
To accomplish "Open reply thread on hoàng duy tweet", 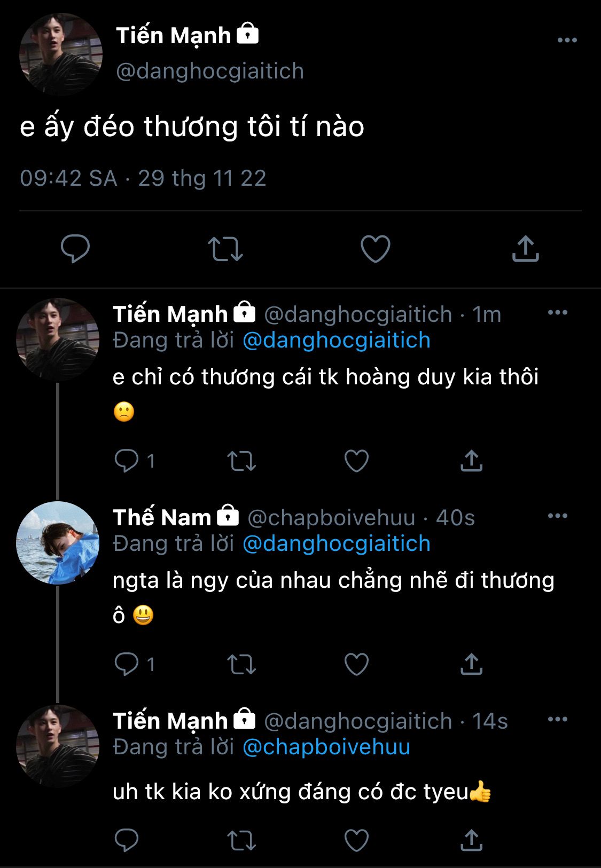I will 127,461.
